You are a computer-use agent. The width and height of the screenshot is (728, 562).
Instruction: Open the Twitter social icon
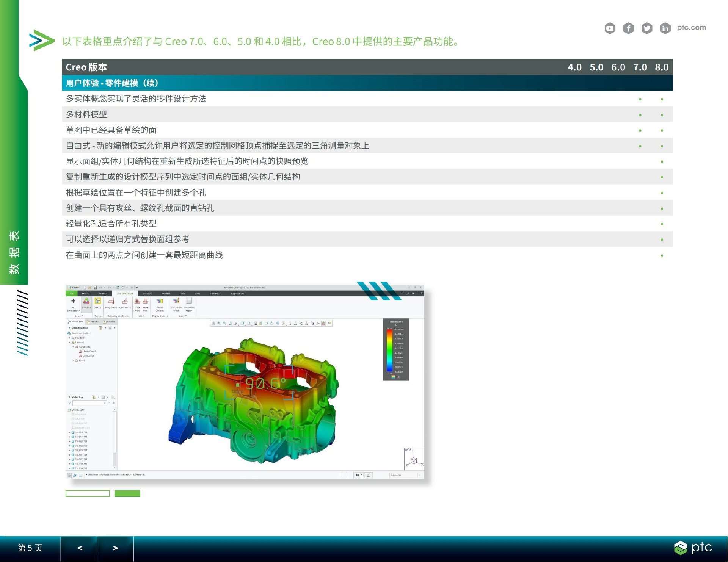tap(647, 28)
